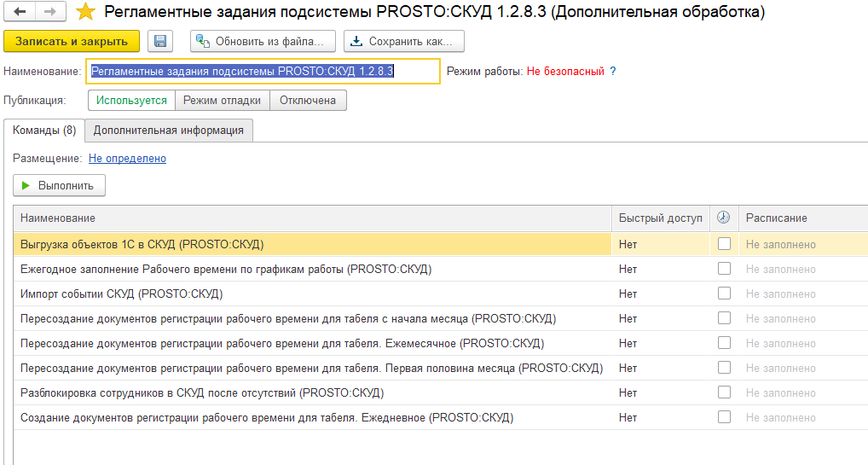The width and height of the screenshot is (868, 465).
Task: Toggle the favorites star icon
Action: [85, 12]
